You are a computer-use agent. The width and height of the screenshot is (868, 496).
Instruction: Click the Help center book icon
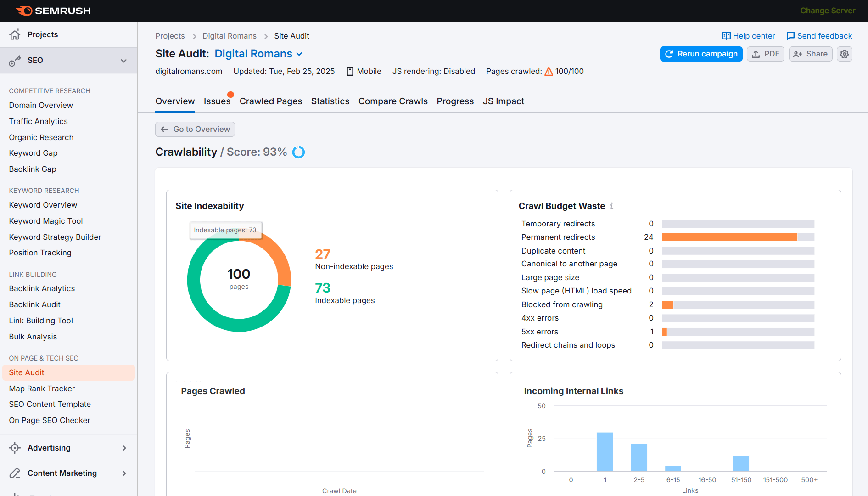coord(726,36)
